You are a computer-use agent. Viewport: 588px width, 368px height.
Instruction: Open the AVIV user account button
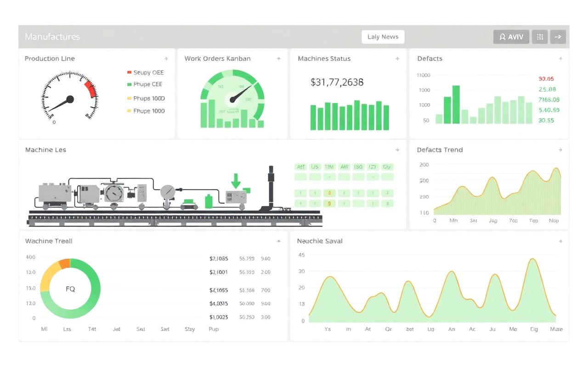coord(511,37)
